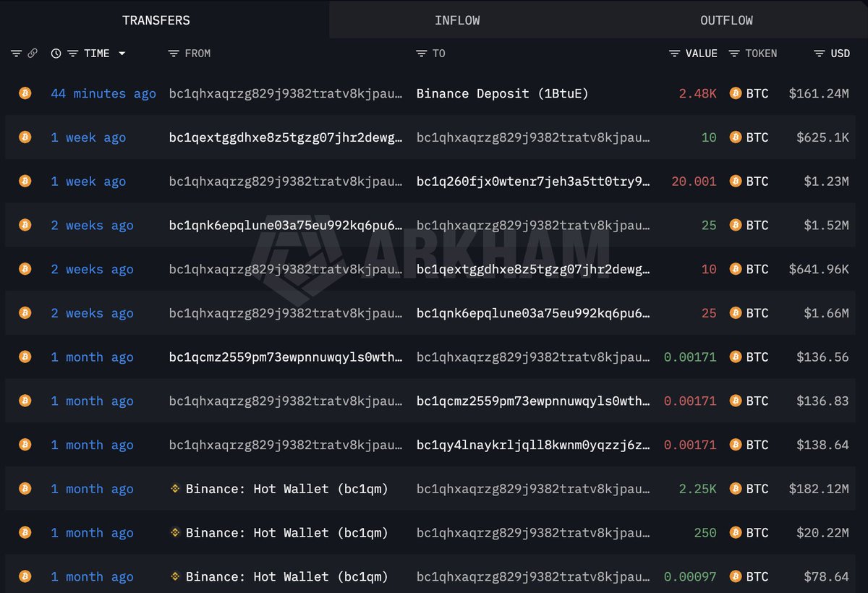The image size is (868, 593).
Task: Expand the TIME sort dropdown arrow
Action: pyautogui.click(x=122, y=54)
